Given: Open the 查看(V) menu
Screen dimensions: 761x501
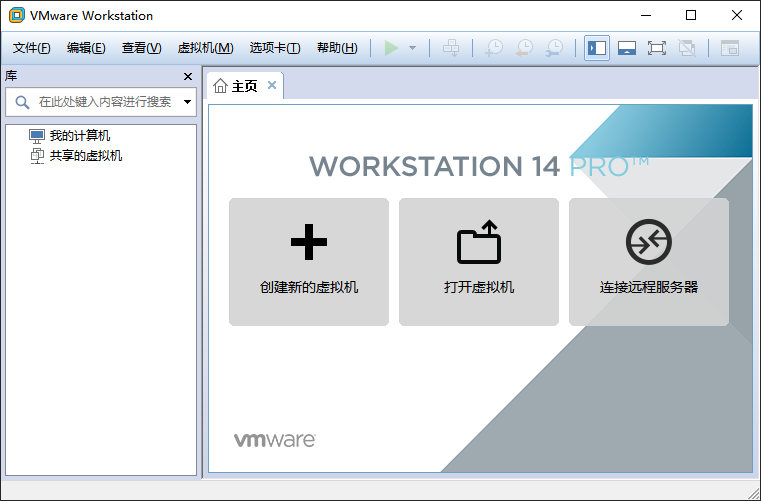Looking at the screenshot, I should (x=141, y=48).
